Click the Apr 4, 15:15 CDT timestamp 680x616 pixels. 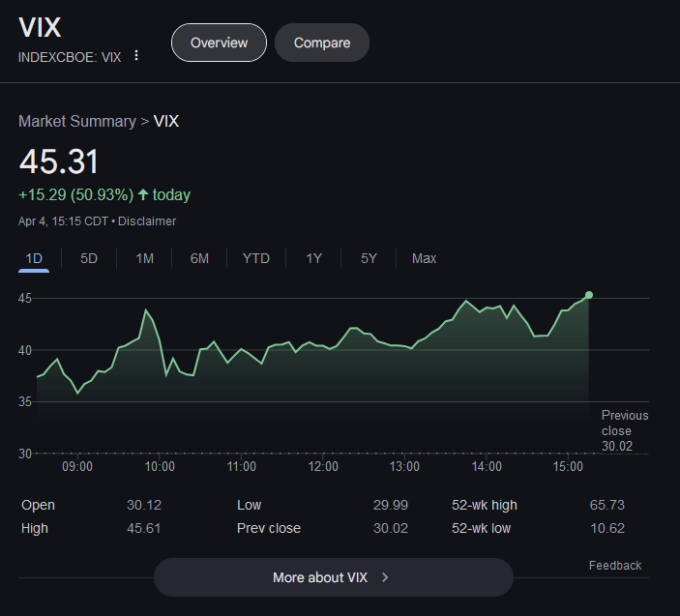click(x=63, y=221)
